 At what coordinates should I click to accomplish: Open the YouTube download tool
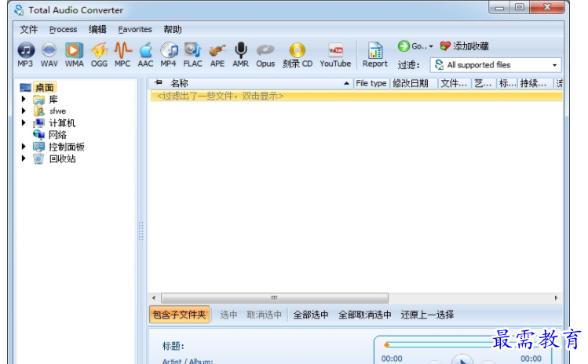(335, 55)
